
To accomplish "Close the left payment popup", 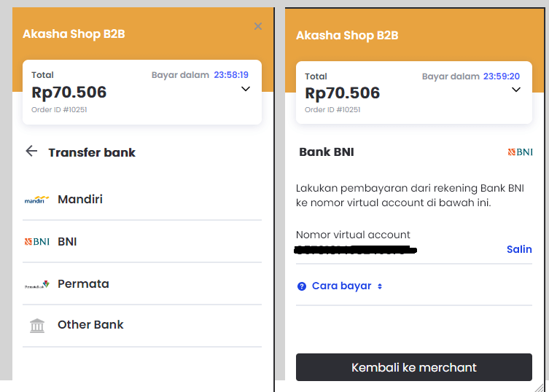I will (x=257, y=26).
